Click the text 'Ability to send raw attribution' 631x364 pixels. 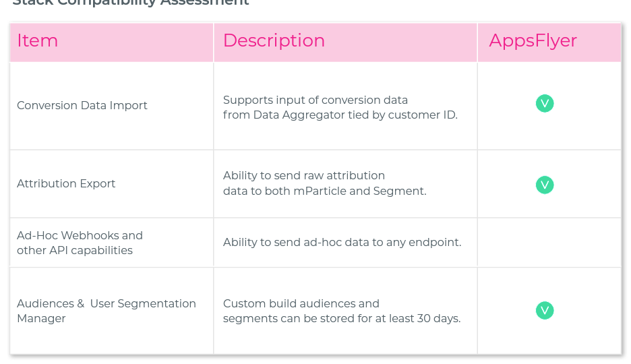click(x=304, y=176)
